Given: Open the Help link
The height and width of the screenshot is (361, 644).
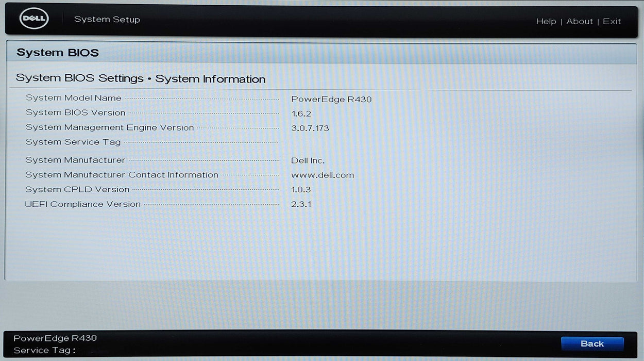Looking at the screenshot, I should (x=546, y=21).
